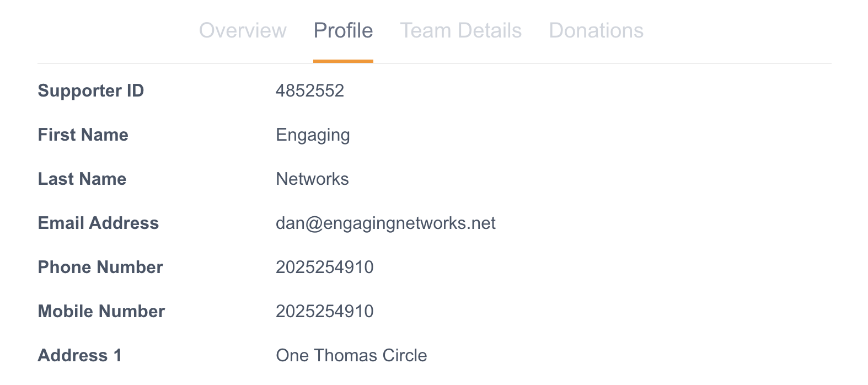Select the Mobile Number value 2025254910
Image resolution: width=868 pixels, height=385 pixels.
pos(325,311)
